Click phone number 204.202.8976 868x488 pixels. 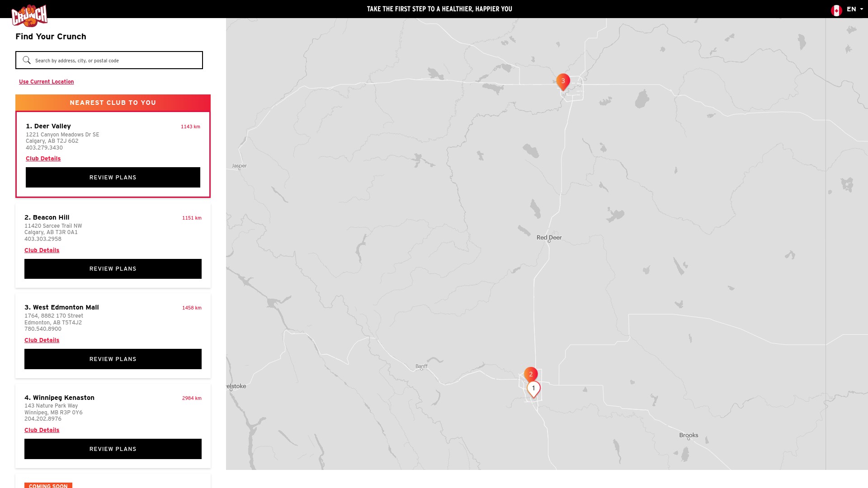pyautogui.click(x=43, y=419)
